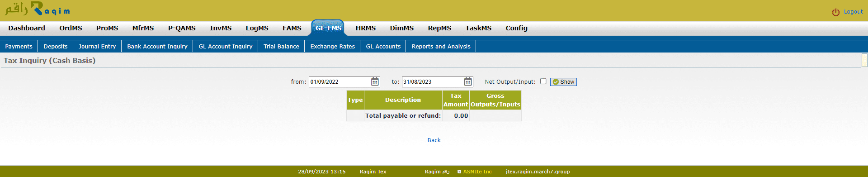Image resolution: width=868 pixels, height=177 pixels.
Task: Select Journal Entry menu item
Action: [x=97, y=46]
